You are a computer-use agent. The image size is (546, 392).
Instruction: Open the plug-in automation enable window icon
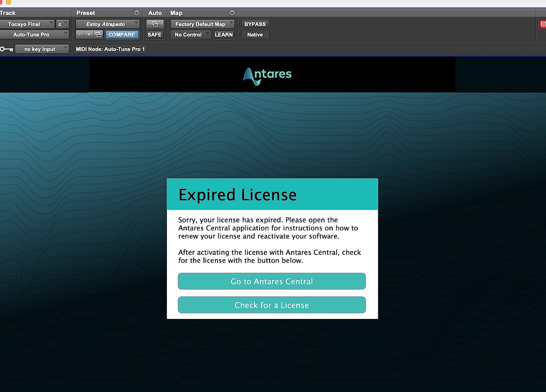point(155,24)
